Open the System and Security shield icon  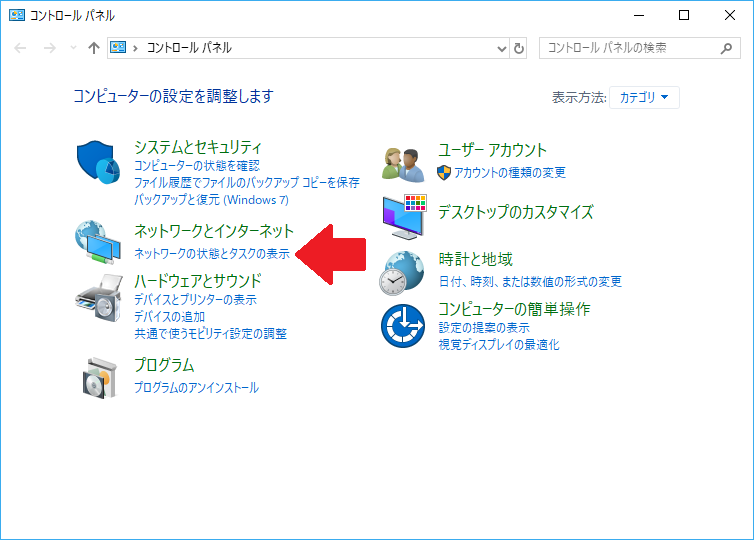coord(98,162)
